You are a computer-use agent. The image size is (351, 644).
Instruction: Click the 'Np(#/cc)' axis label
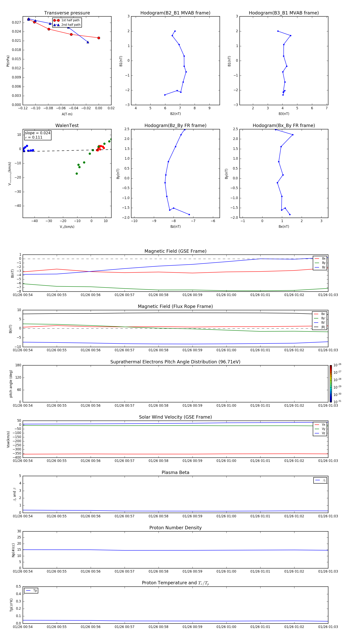click(13, 550)
